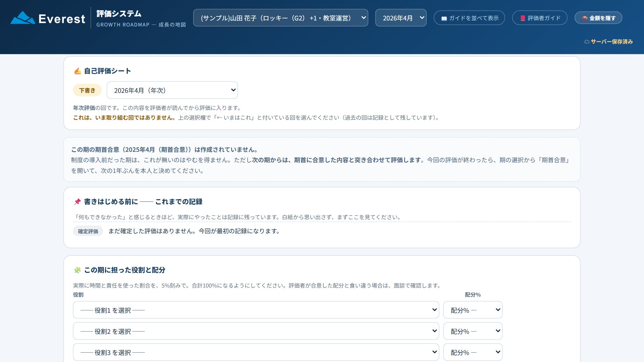Click the 確定評価 label badge
The image size is (644, 362).
[88, 231]
